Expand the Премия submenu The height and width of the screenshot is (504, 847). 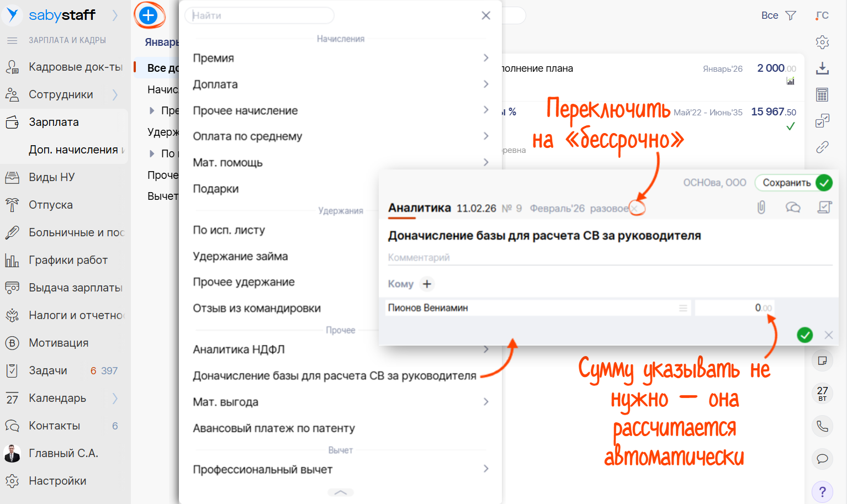[x=485, y=58]
